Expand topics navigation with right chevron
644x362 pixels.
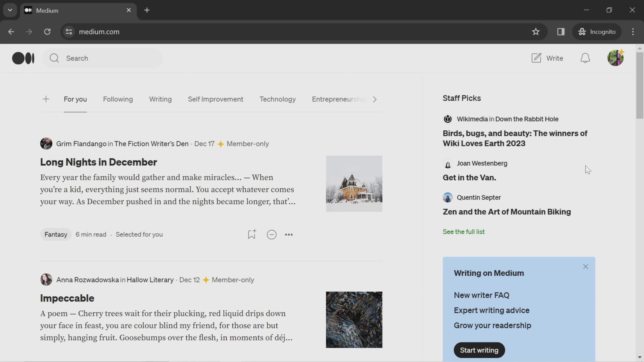coord(375,99)
